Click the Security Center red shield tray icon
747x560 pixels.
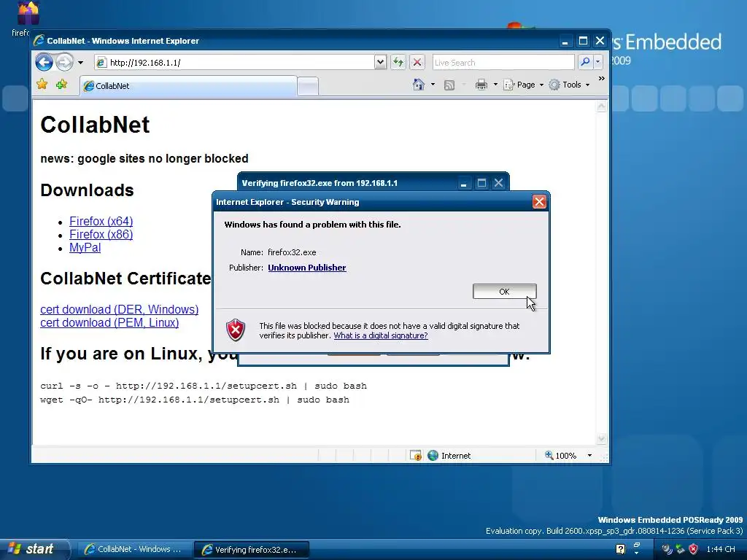click(x=693, y=549)
